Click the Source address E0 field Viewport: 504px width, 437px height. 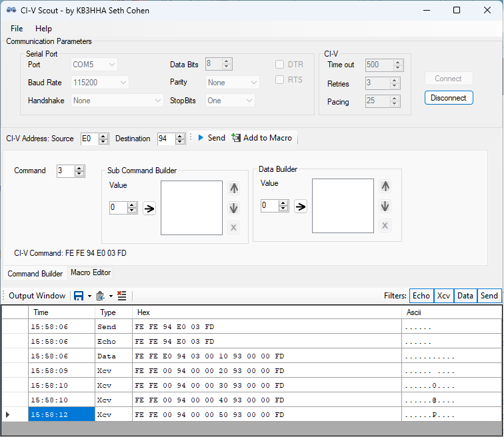(90, 139)
